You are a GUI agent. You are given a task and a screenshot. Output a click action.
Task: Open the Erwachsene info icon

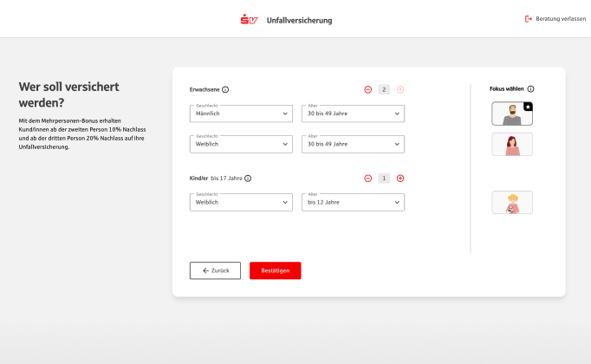[225, 89]
